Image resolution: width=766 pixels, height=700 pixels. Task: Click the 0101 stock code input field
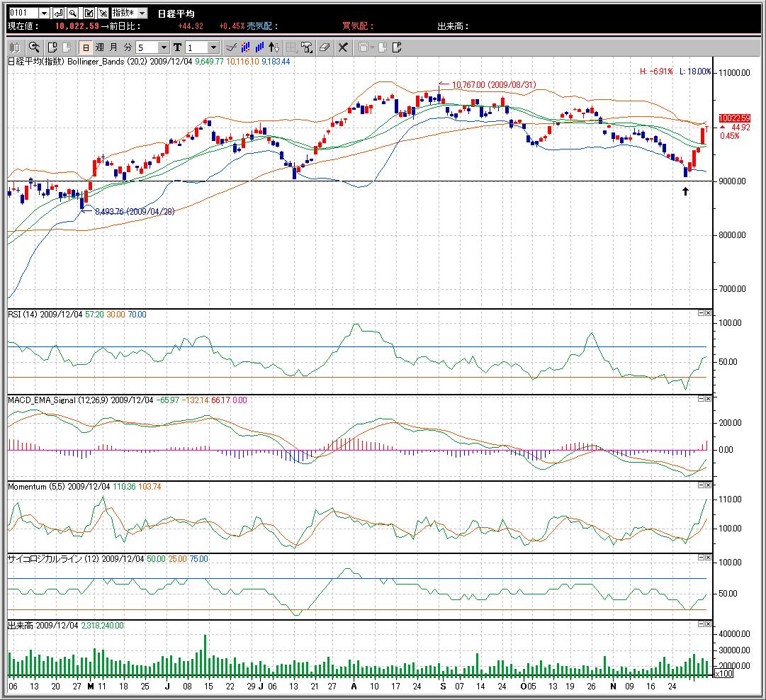(x=22, y=13)
